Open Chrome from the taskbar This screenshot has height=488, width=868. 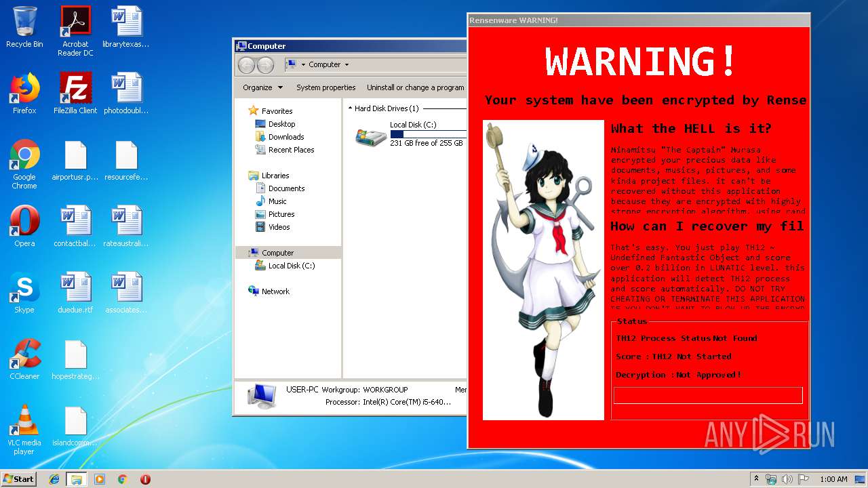pyautogui.click(x=122, y=479)
